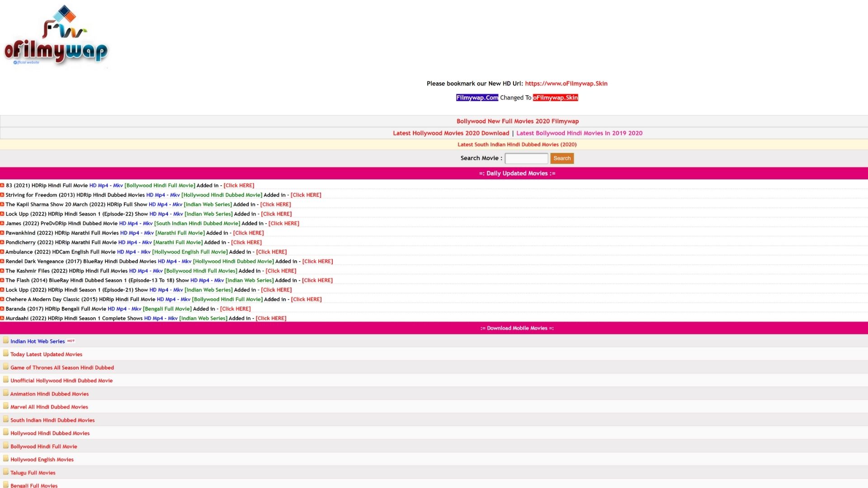Screen dimensions: 868x488
Task: Click folder icon next to Animation Hindi Dubbed Movies
Action: pos(6,393)
